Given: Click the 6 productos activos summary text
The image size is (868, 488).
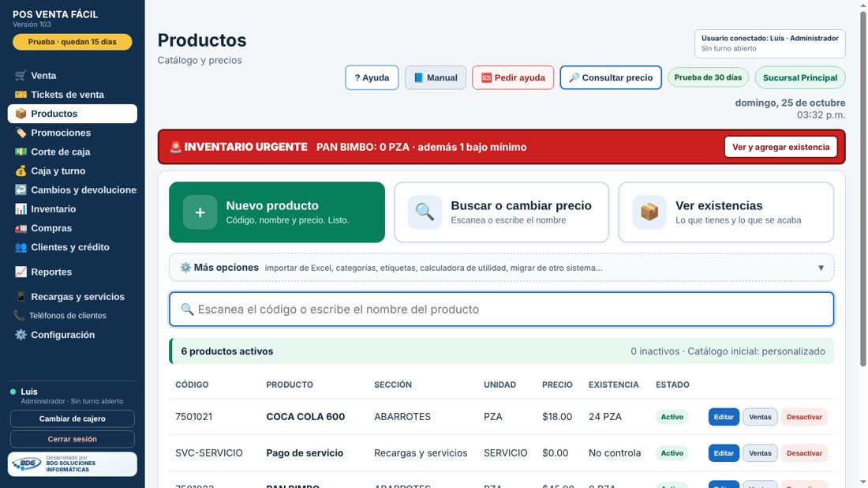Looking at the screenshot, I should click(227, 351).
